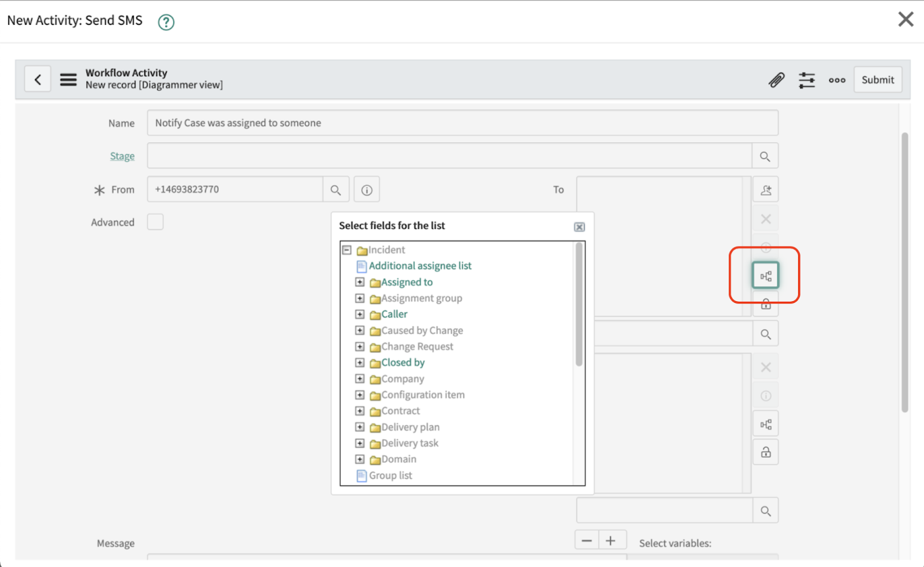Select Delivery task in the tree
Image resolution: width=924 pixels, height=567 pixels.
[x=409, y=443]
